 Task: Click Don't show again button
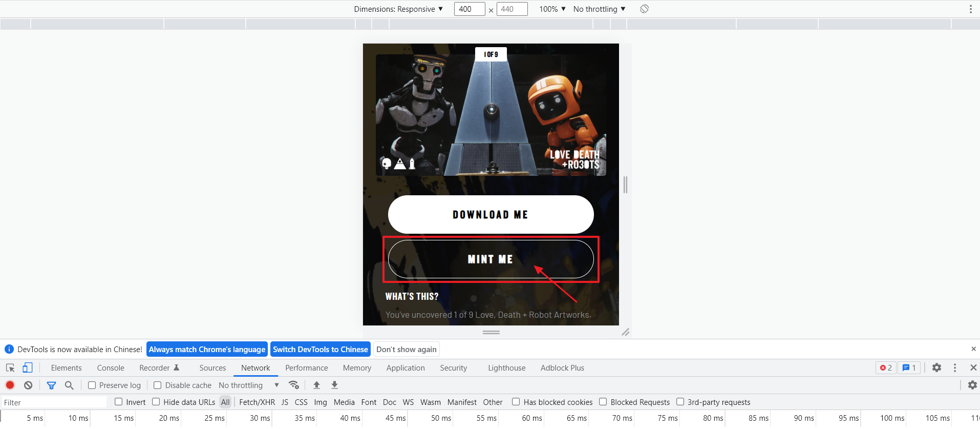point(407,349)
